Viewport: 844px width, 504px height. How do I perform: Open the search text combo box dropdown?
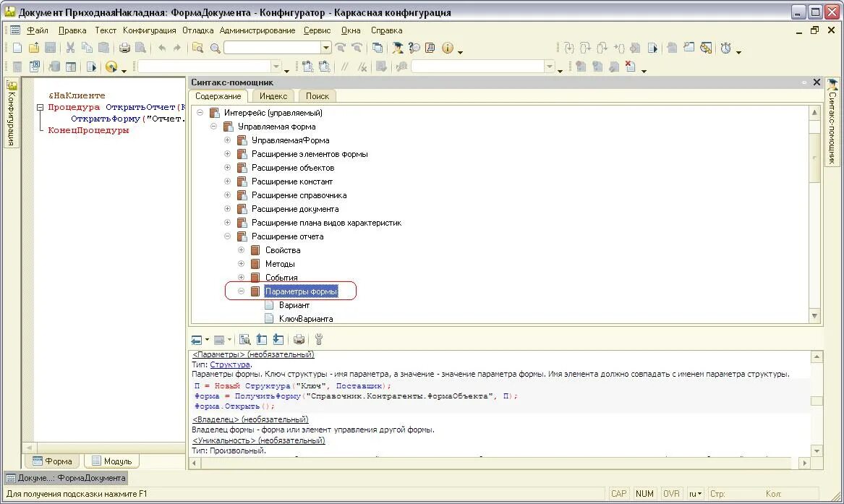pyautogui.click(x=325, y=48)
